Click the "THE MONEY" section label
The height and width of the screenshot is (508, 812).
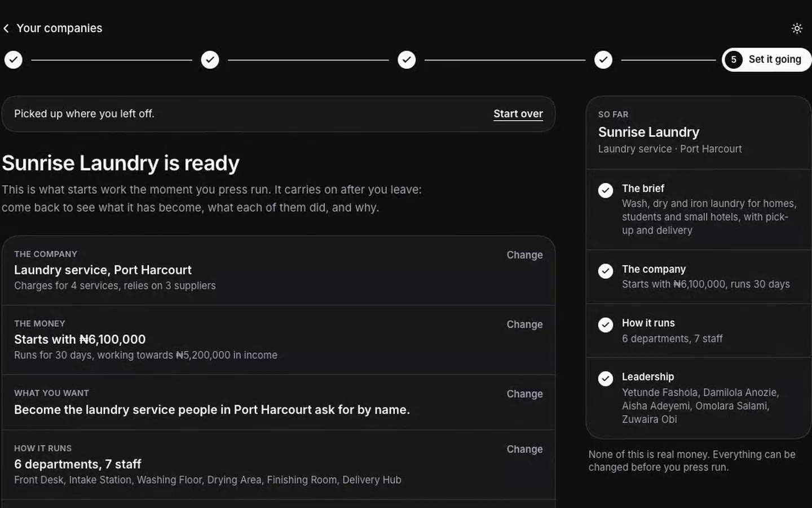pyautogui.click(x=39, y=323)
